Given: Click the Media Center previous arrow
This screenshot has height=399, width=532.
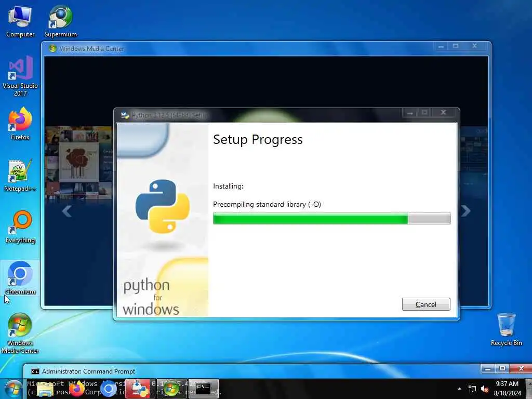Looking at the screenshot, I should coord(67,211).
